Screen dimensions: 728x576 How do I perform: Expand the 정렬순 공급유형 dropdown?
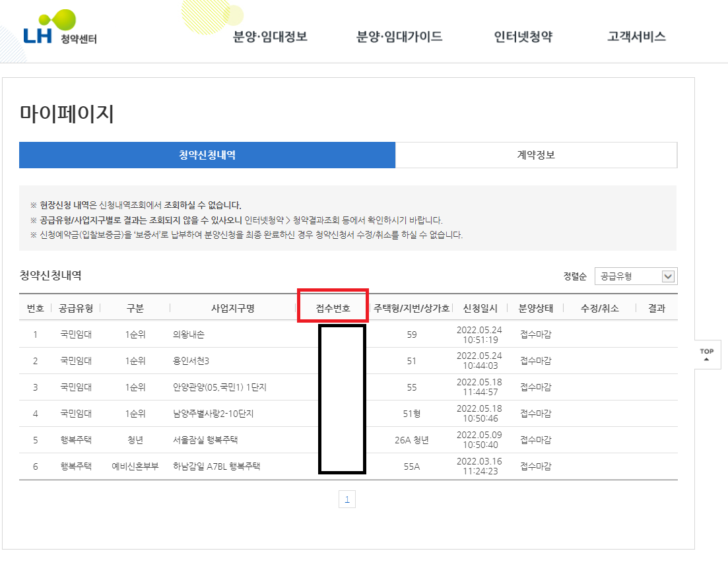pyautogui.click(x=636, y=276)
